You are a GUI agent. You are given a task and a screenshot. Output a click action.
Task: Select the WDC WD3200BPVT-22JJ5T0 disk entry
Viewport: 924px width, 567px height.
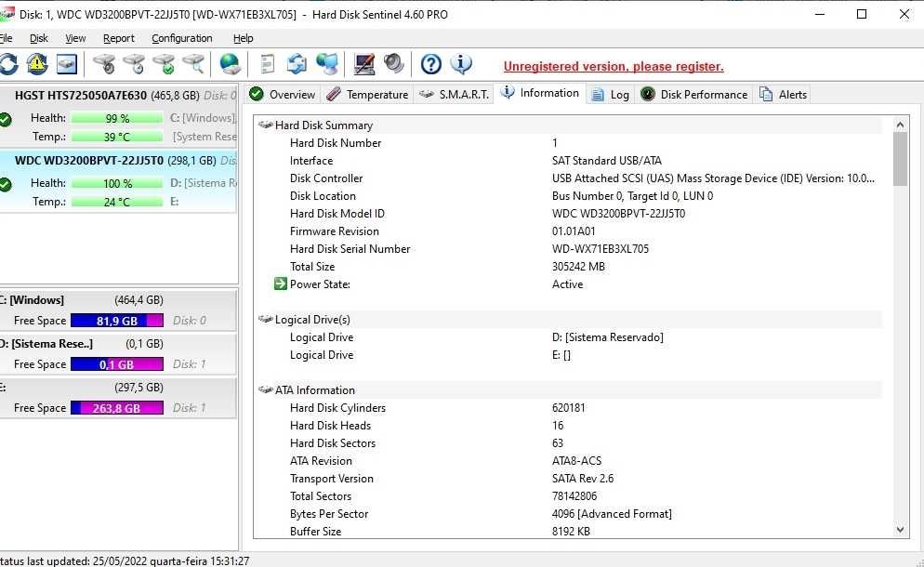118,181
